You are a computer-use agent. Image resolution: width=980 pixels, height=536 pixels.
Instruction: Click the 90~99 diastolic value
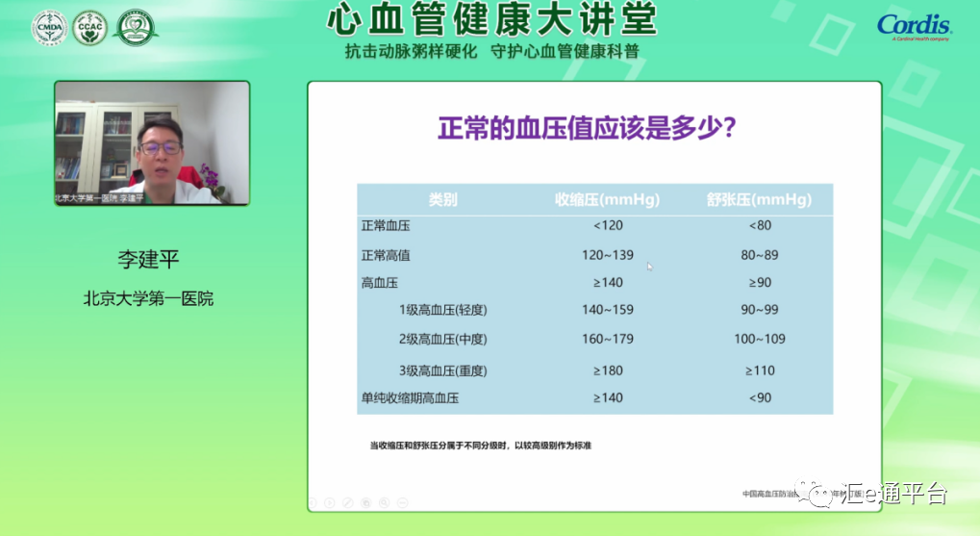pyautogui.click(x=760, y=310)
